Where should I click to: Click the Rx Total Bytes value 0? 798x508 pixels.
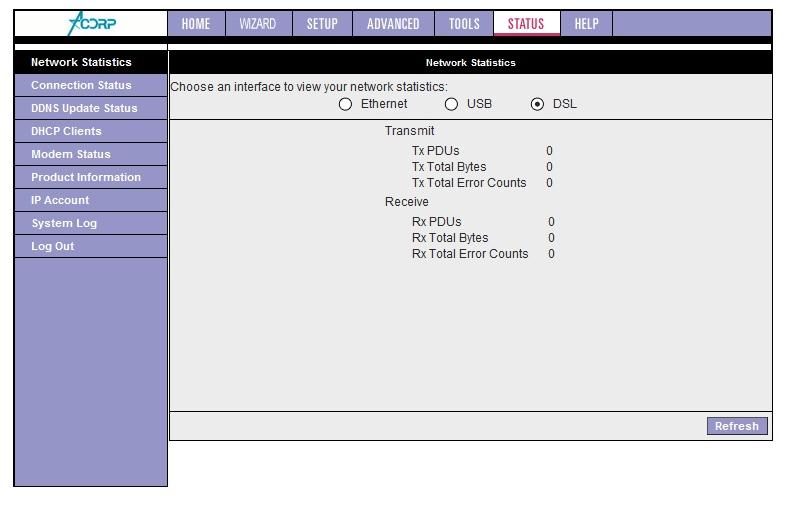(x=551, y=238)
